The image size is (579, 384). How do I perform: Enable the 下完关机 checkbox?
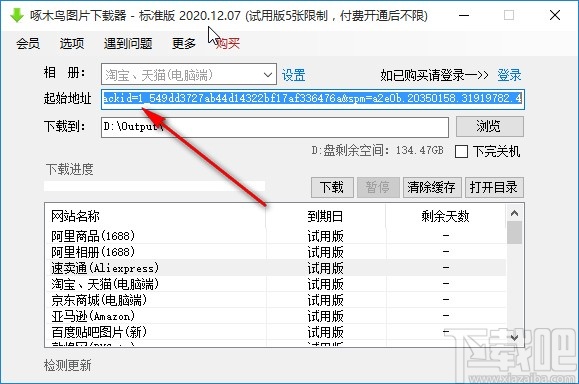[x=462, y=151]
